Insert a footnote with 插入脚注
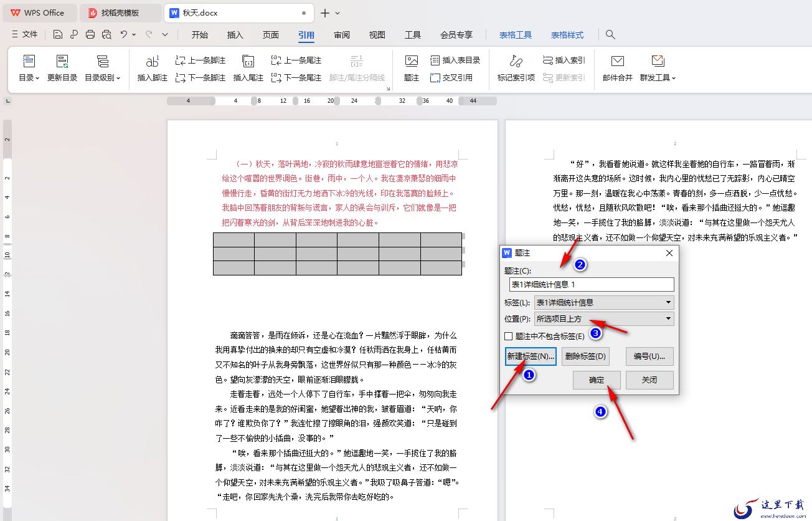The width and height of the screenshot is (812, 521). click(153, 69)
